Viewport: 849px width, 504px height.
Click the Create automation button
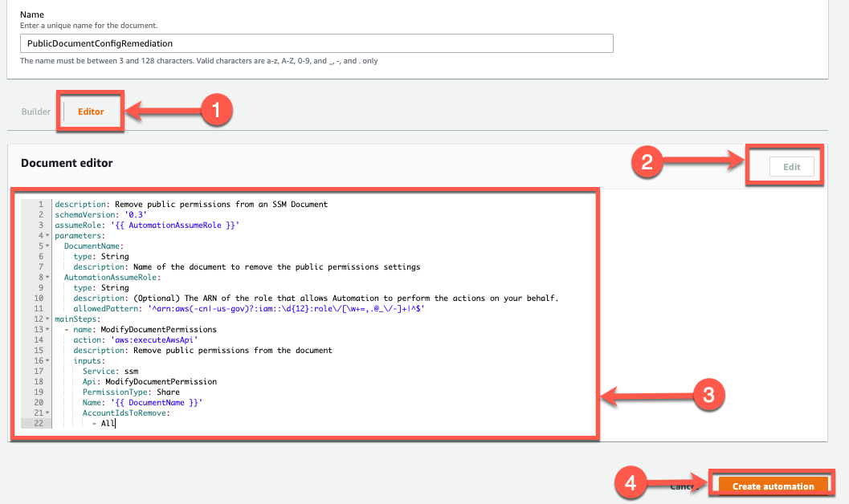point(772,486)
